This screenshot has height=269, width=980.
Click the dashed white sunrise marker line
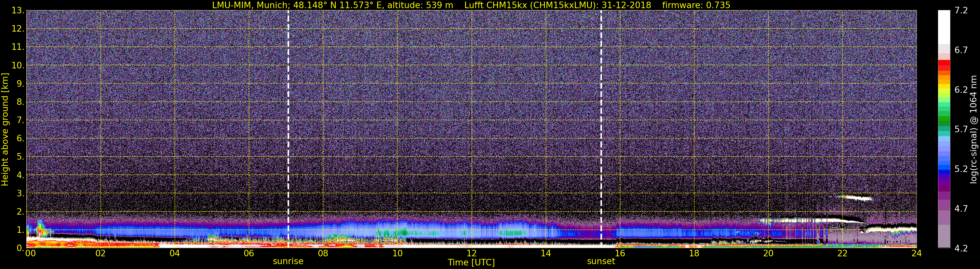[288, 129]
